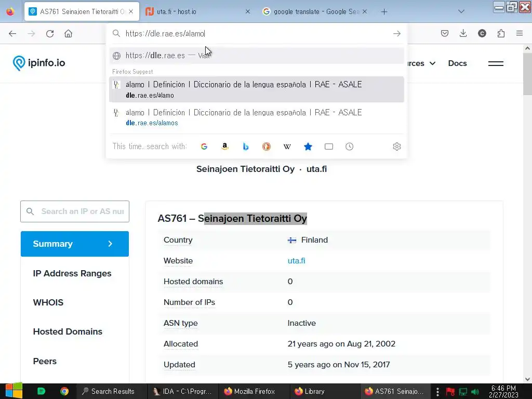532x399 pixels.
Task: Open IP Address Ranges section
Action: (x=72, y=273)
